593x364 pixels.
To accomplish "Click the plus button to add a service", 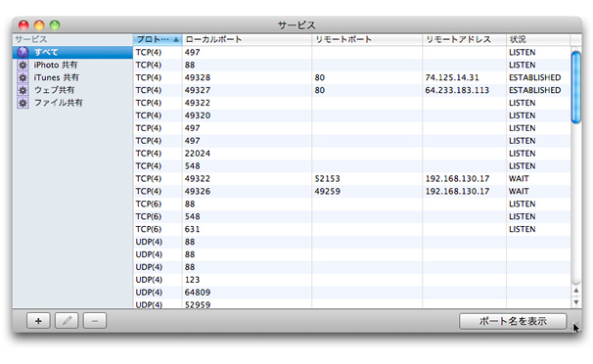I will [x=38, y=321].
